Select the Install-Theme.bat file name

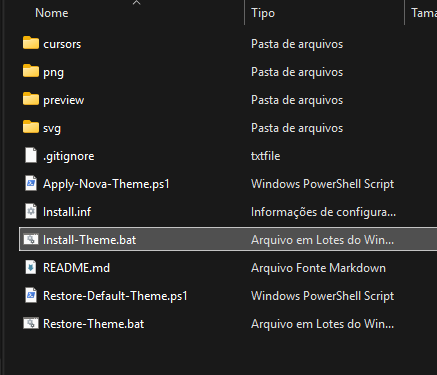[90, 240]
